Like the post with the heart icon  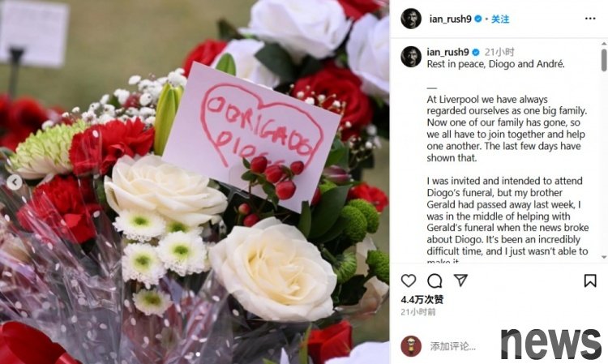[x=409, y=280]
